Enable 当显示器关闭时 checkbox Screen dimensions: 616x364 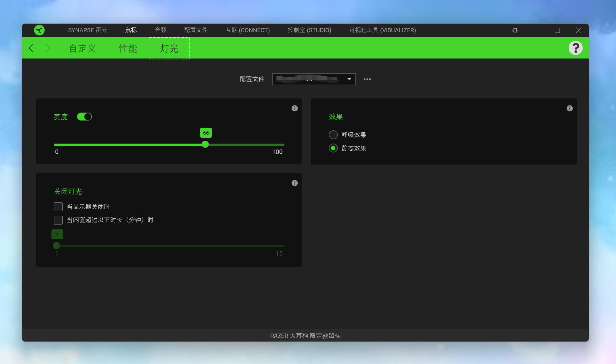coord(58,207)
